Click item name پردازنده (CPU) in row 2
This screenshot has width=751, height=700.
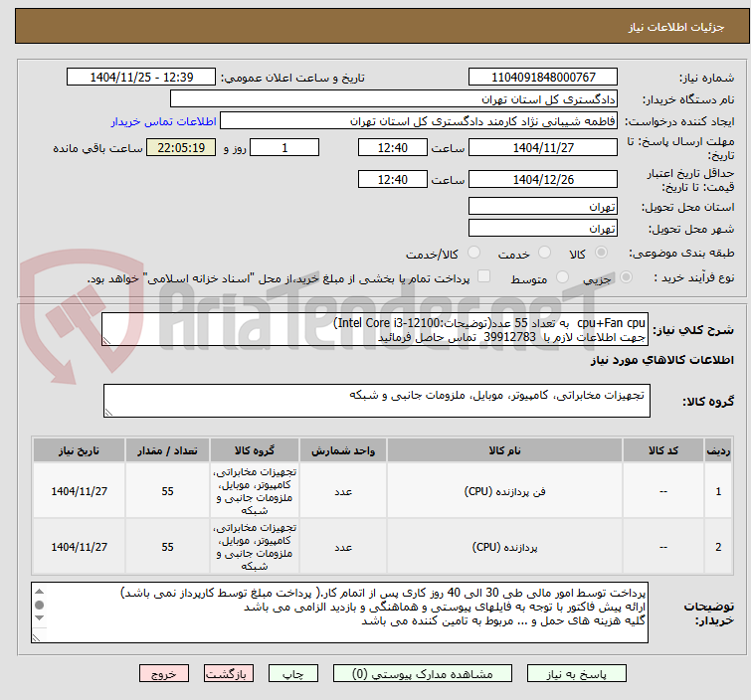point(505,547)
